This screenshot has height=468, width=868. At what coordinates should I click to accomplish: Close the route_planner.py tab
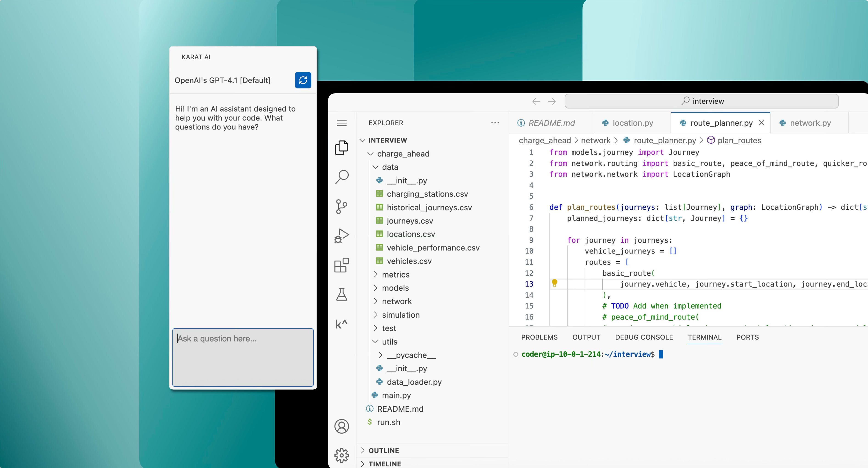pyautogui.click(x=761, y=123)
